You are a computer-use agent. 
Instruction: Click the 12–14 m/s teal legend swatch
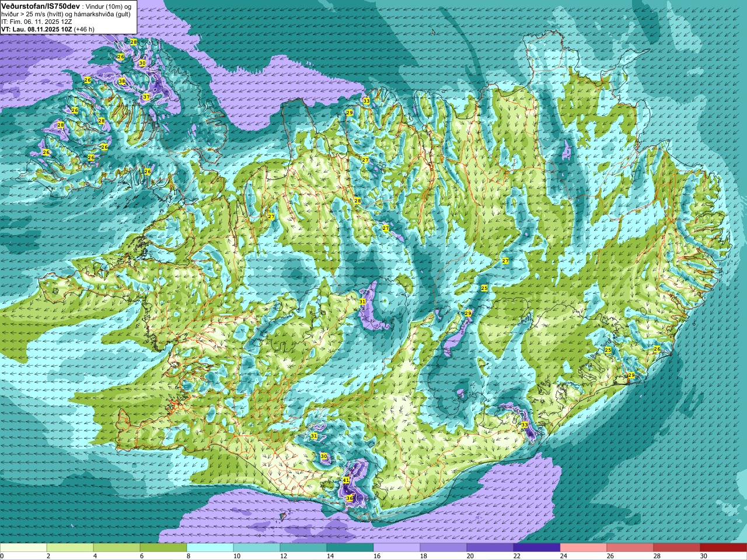(x=303, y=548)
